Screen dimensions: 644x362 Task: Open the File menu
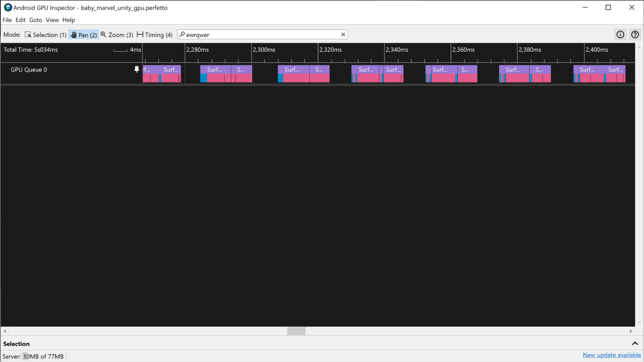[7, 20]
